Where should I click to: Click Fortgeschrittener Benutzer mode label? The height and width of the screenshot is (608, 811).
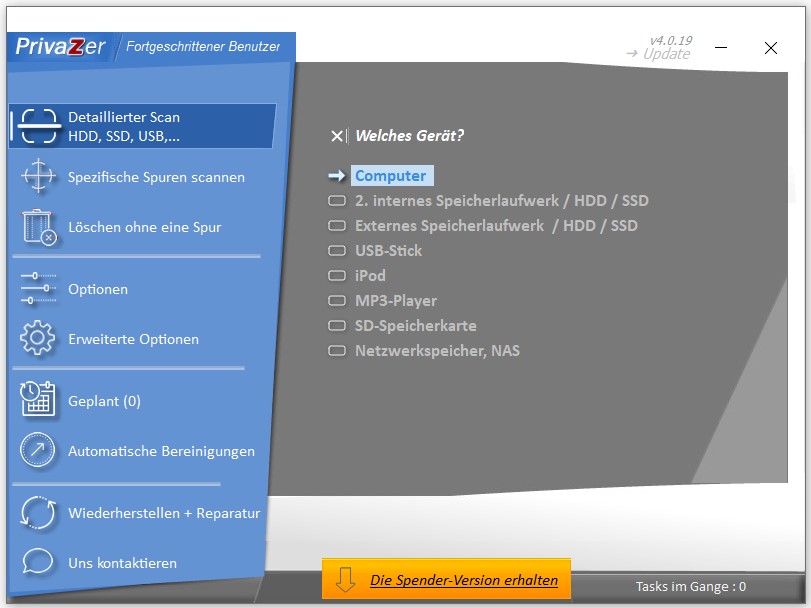click(203, 47)
